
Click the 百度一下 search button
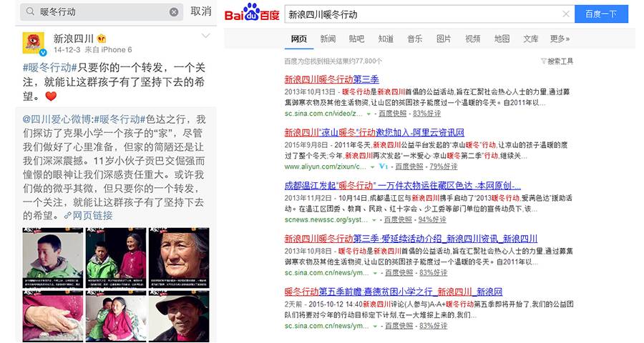tap(601, 14)
